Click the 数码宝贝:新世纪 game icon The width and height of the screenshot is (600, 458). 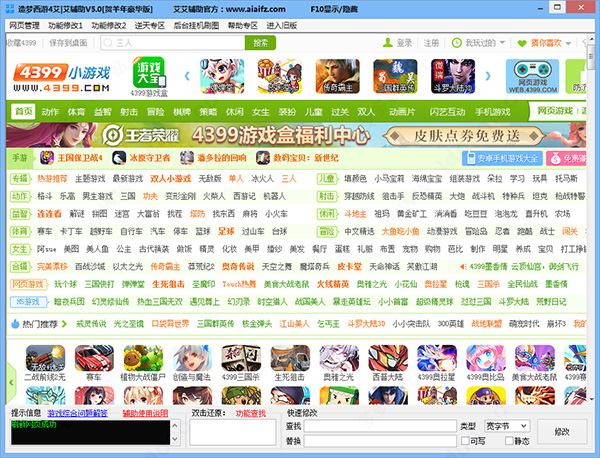[262, 158]
